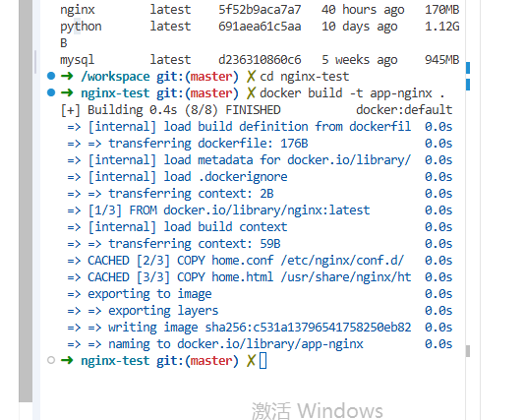Open the /etc/nginx/conf.d/ path link

coord(342,261)
